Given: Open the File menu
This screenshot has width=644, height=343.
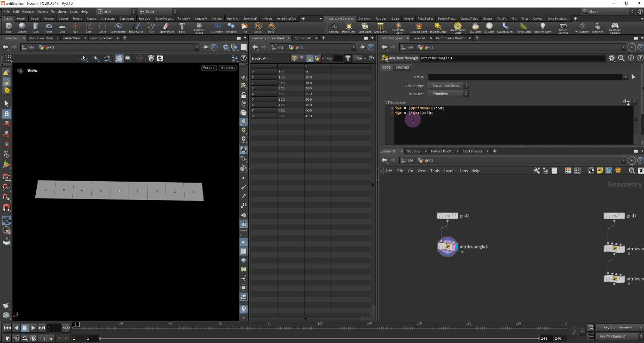Looking at the screenshot, I should point(7,11).
